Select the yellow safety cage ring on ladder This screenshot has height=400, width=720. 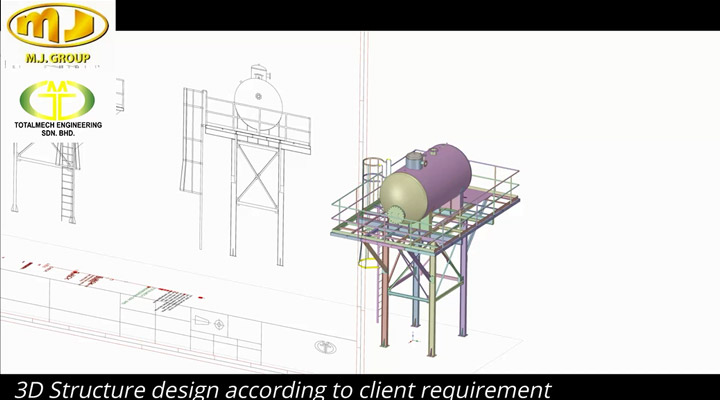(x=371, y=264)
